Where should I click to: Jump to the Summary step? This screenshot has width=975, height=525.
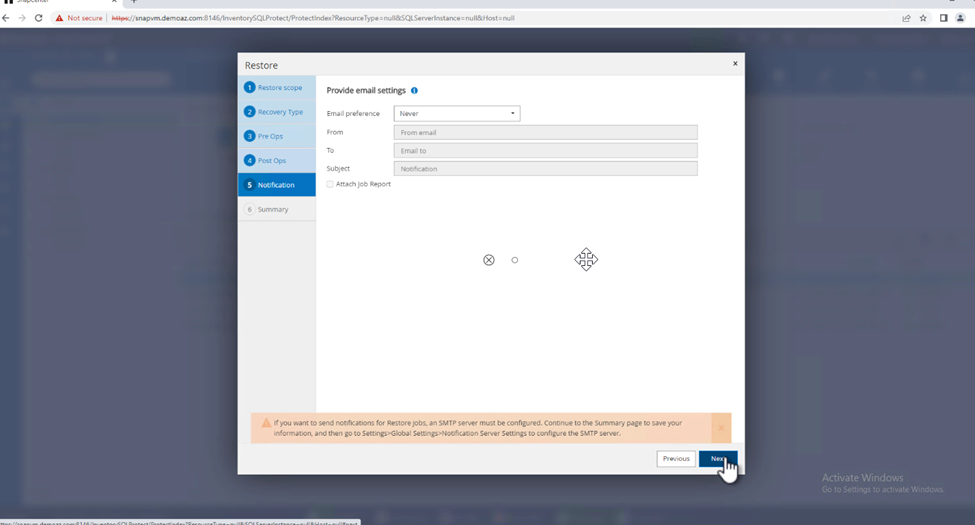tap(277, 209)
